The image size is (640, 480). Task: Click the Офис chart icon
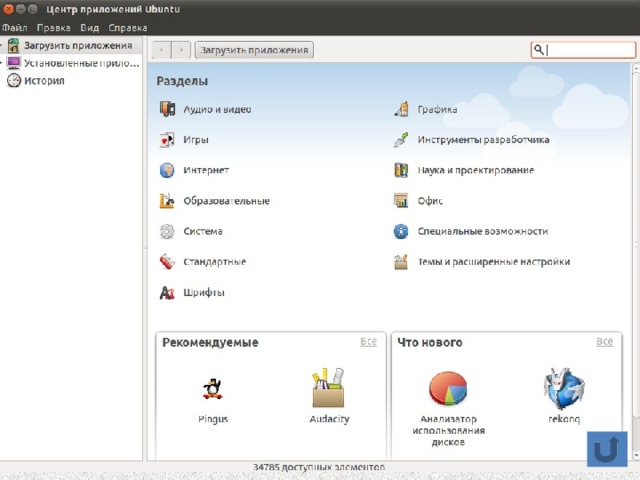pos(401,201)
